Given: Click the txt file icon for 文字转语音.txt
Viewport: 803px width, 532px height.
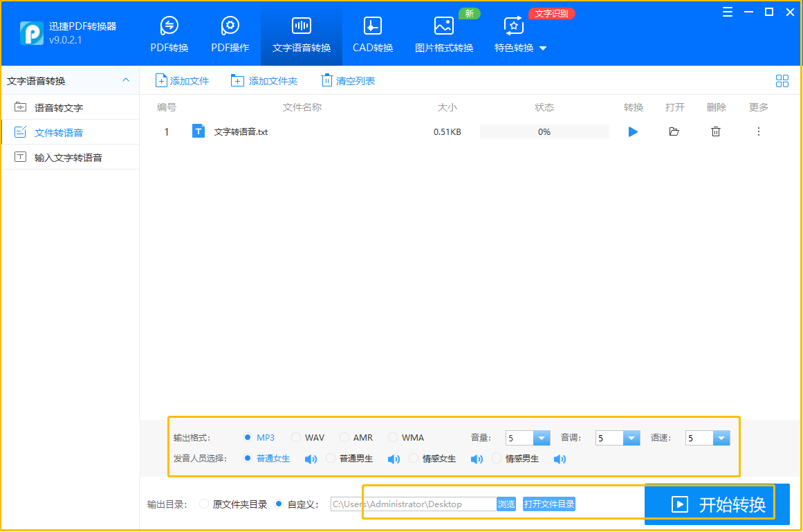Looking at the screenshot, I should pos(199,131).
